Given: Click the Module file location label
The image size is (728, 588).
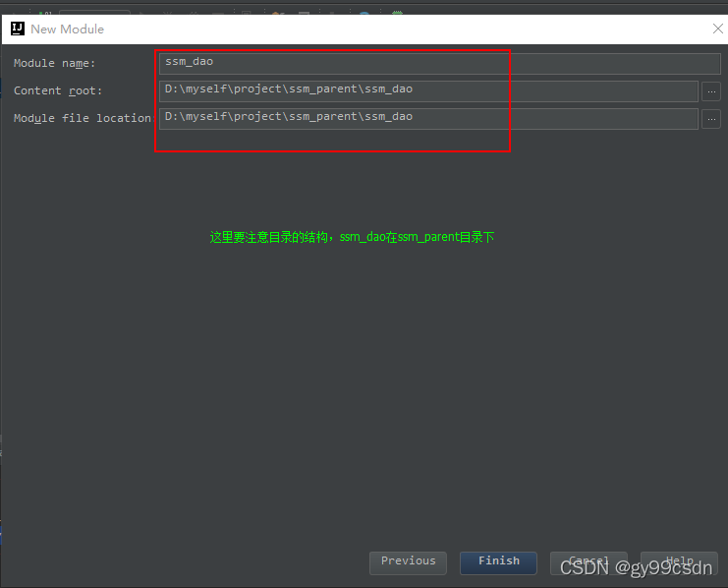Looking at the screenshot, I should tap(84, 118).
